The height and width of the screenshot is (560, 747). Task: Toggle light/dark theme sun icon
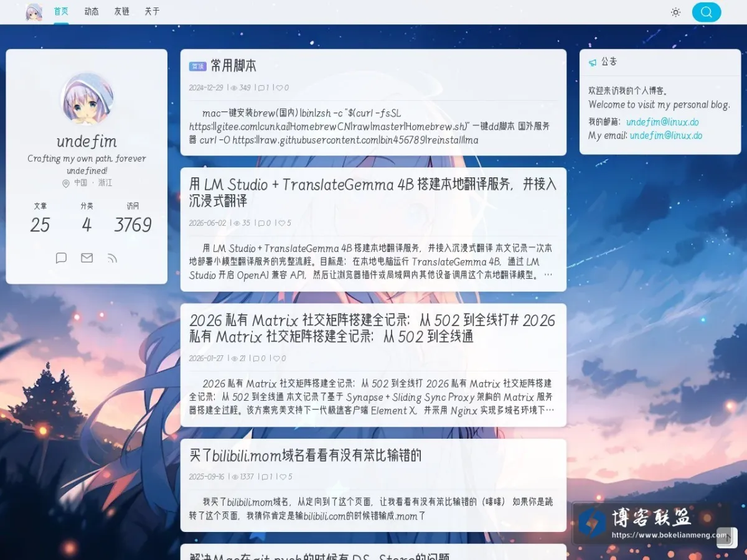tap(675, 12)
